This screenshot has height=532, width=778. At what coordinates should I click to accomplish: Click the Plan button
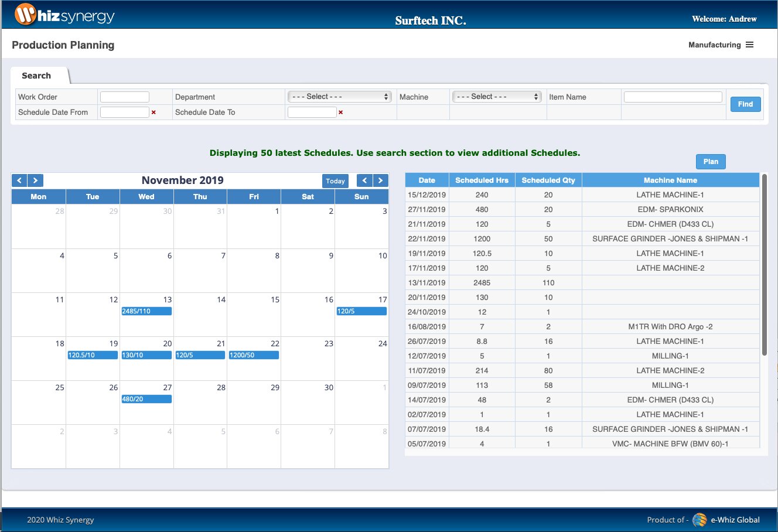711,162
